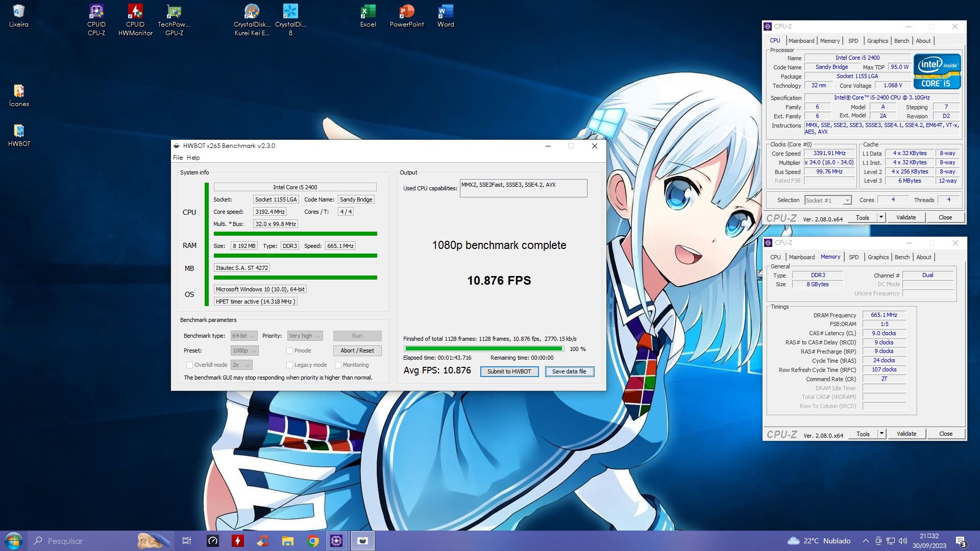Open the Priority Very high dropdown
Screen dimensions: 980x551
coord(305,336)
